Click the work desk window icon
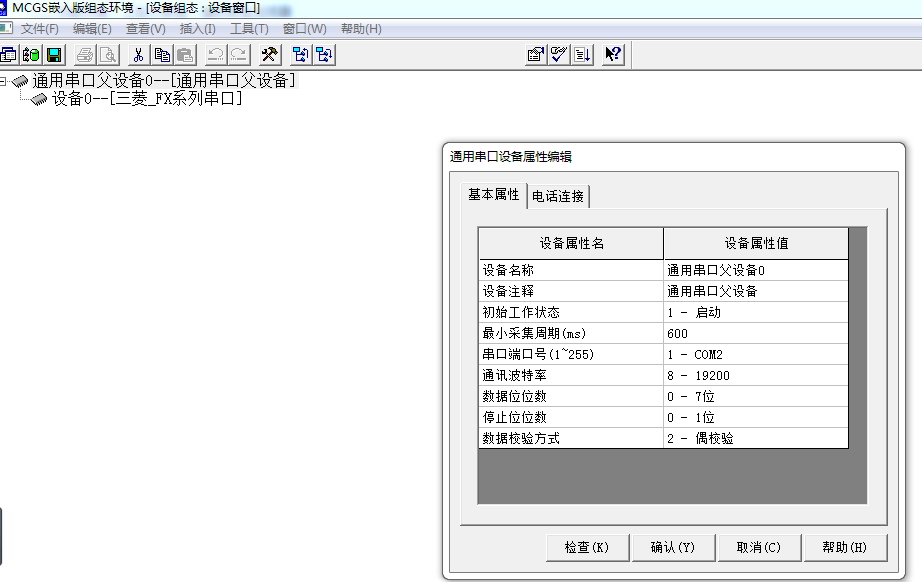Image resolution: width=922 pixels, height=582 pixels. (x=9, y=54)
